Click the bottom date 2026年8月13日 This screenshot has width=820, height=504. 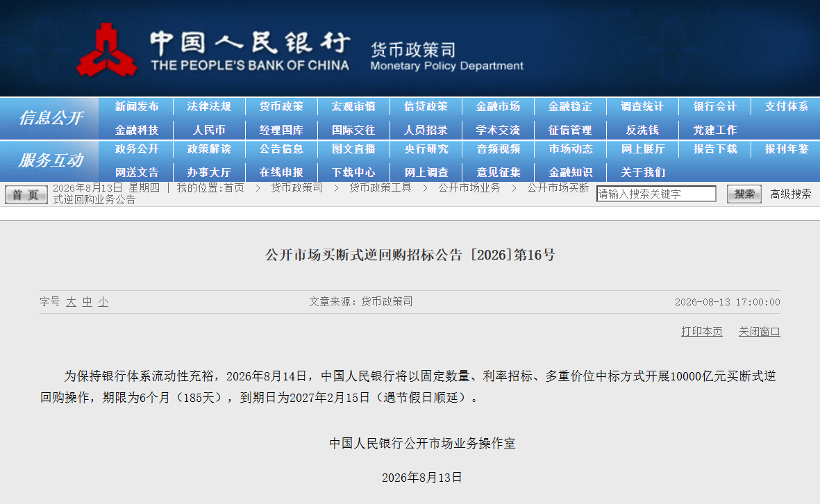pyautogui.click(x=422, y=478)
